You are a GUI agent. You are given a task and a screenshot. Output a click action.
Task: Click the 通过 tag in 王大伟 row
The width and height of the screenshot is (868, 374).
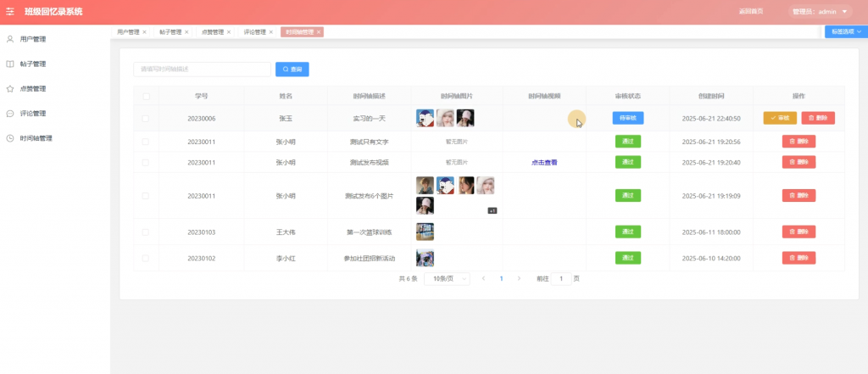(628, 232)
